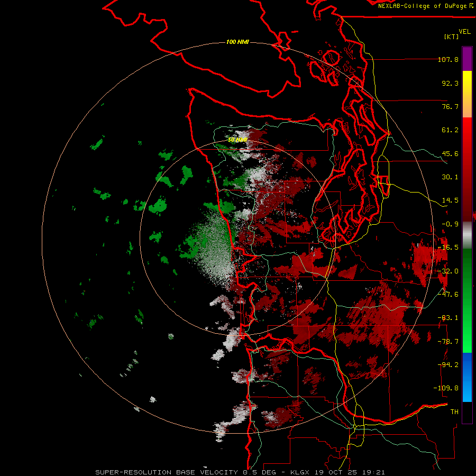The height and width of the screenshot is (476, 476).
Task: Select the -16.5 velocity scale value
Action: point(448,248)
